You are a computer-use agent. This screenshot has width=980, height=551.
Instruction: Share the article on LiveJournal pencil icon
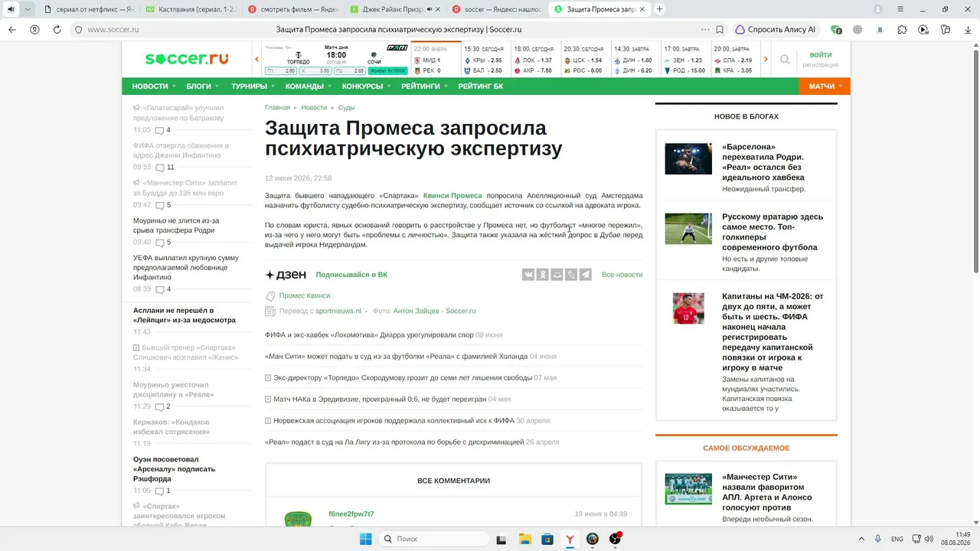571,275
